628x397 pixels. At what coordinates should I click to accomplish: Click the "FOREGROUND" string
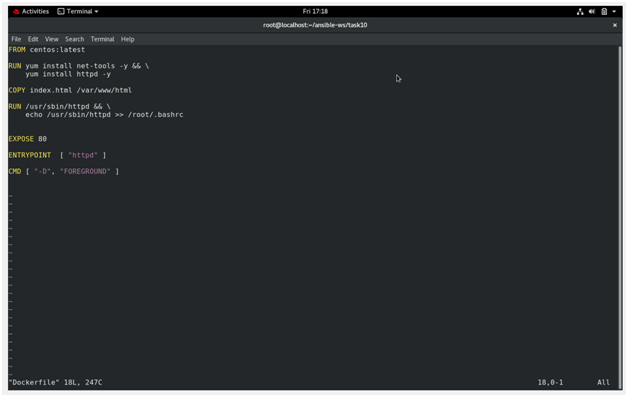[85, 171]
